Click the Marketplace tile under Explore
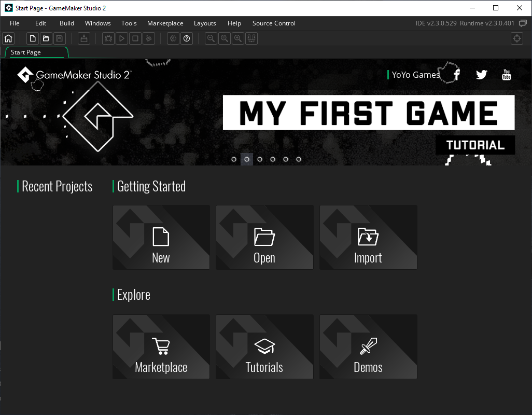The width and height of the screenshot is (532, 415). (161, 347)
